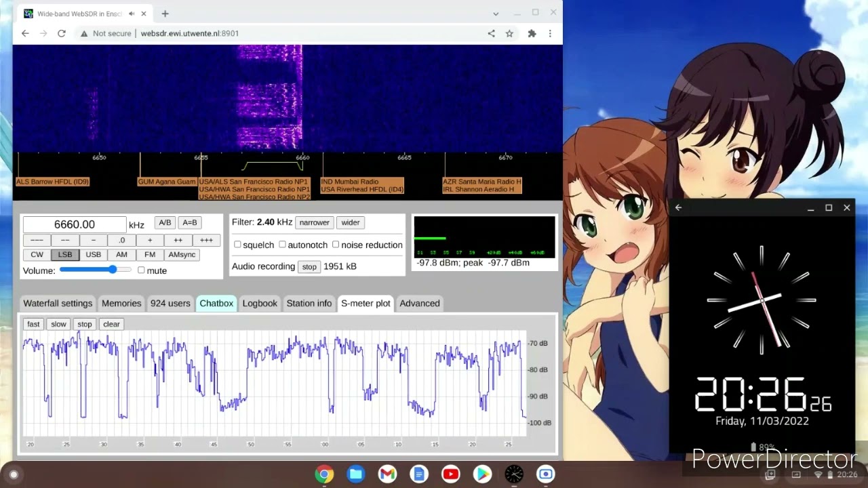
Task: Click the IND Mumbai Radio station label
Action: tap(350, 182)
